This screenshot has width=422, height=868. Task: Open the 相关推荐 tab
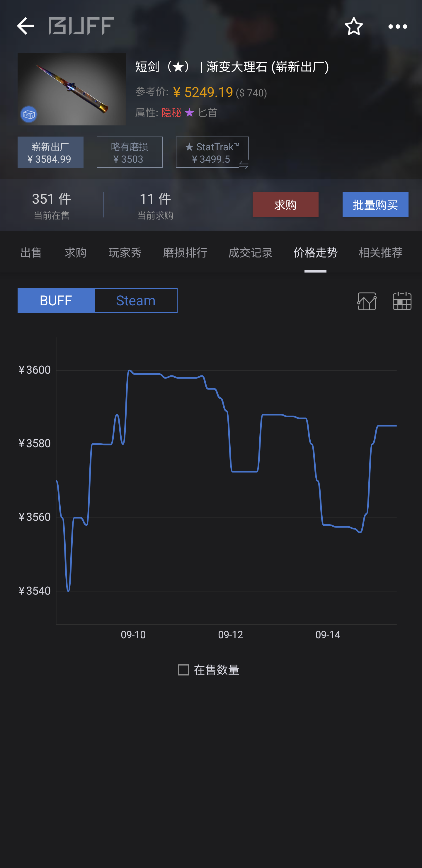tap(381, 252)
